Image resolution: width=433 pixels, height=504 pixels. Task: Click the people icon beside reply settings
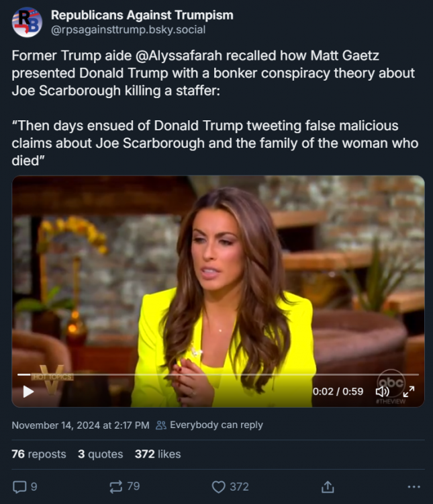[161, 425]
